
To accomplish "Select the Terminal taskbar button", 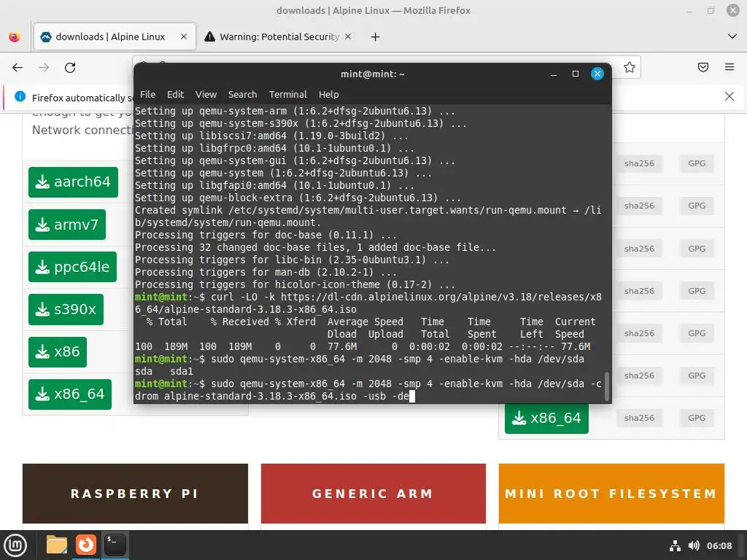I will coord(115,545).
